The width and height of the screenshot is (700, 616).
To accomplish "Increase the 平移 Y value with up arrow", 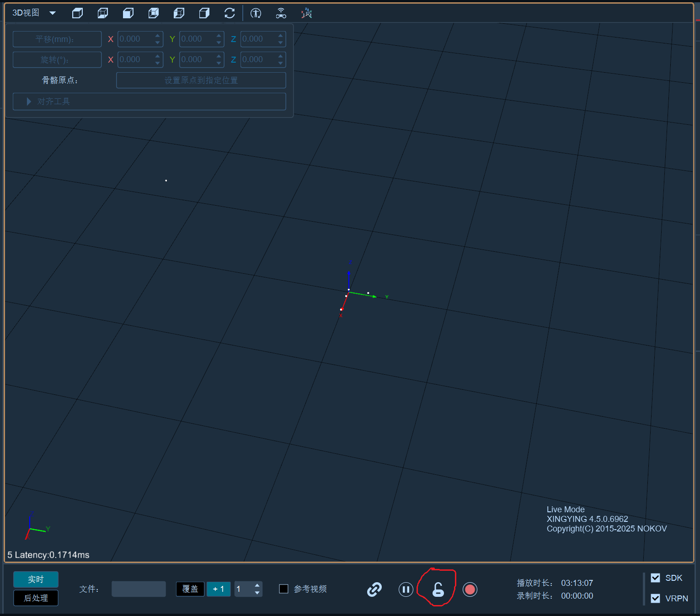I will 219,35.
